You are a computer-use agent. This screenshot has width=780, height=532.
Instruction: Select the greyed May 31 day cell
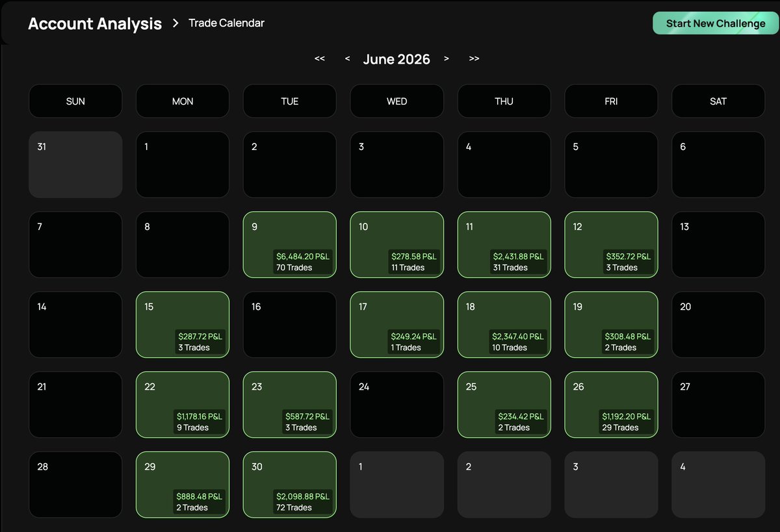click(x=75, y=165)
